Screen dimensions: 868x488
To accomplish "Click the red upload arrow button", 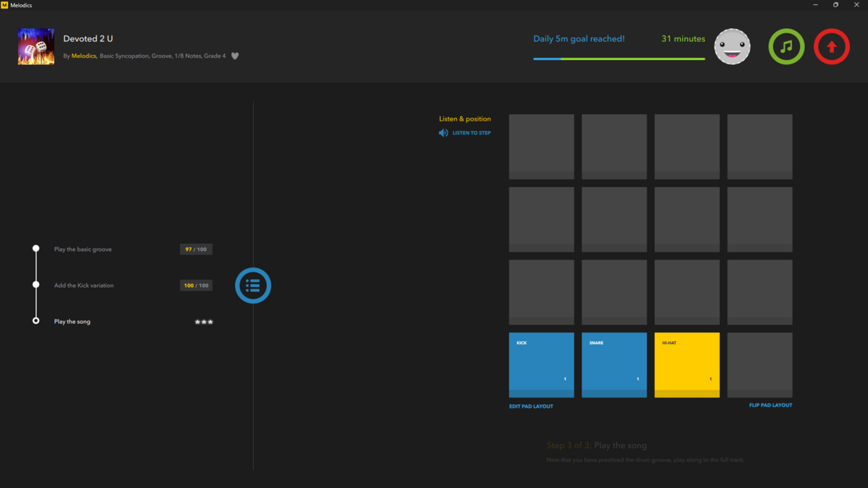I will (832, 47).
